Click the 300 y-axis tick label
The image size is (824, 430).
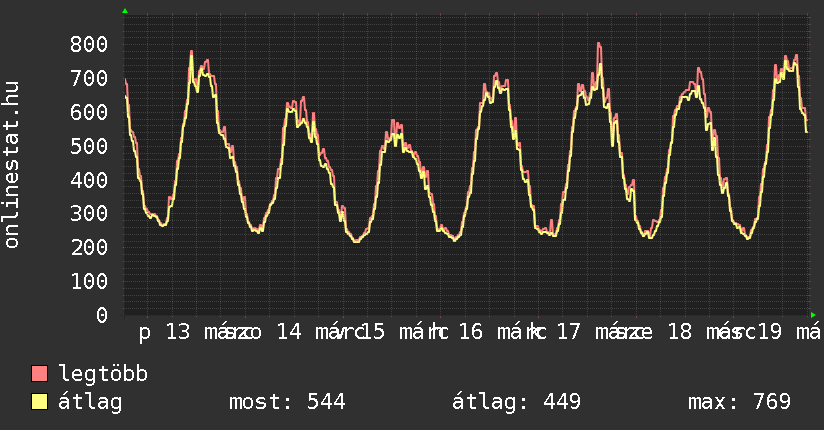[x=89, y=214]
